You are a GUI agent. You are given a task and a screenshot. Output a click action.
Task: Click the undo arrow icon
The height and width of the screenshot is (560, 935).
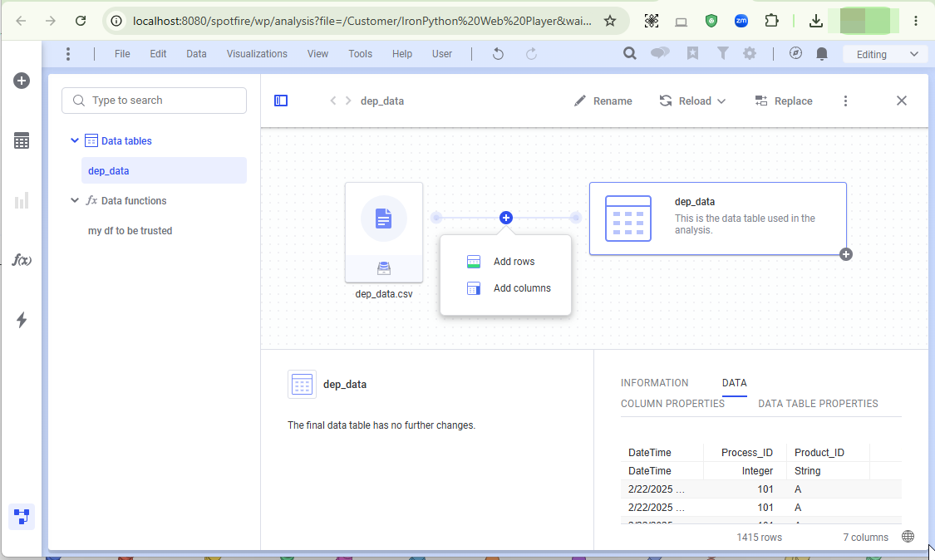tap(498, 54)
